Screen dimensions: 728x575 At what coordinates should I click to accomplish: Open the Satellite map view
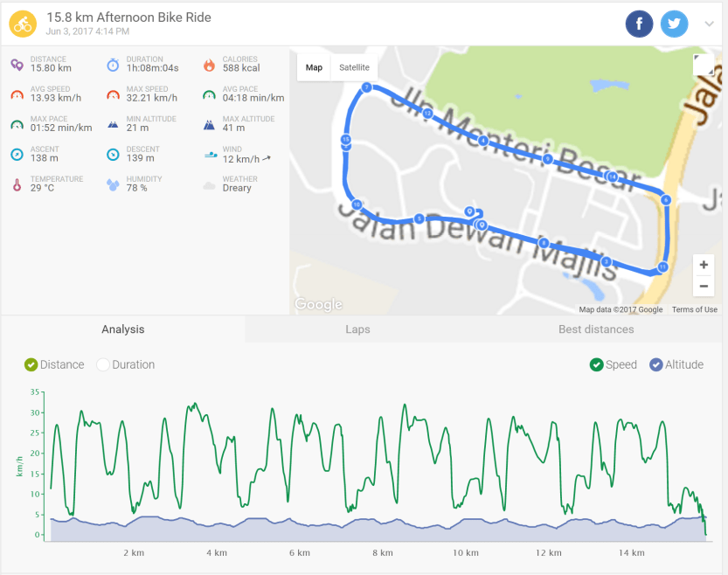pos(354,66)
